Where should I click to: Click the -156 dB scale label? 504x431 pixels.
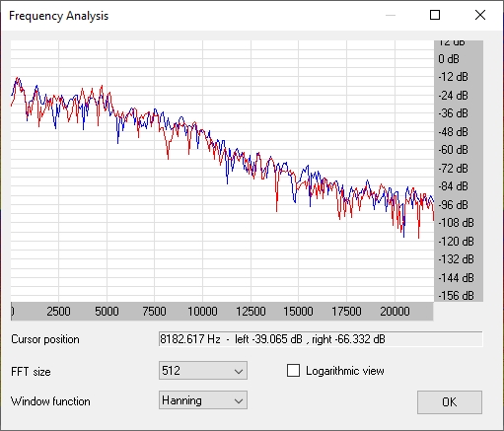pos(456,296)
